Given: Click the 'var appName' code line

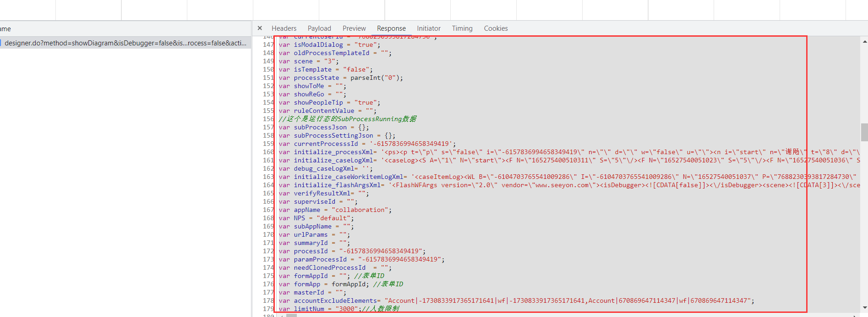Looking at the screenshot, I should (x=335, y=210).
